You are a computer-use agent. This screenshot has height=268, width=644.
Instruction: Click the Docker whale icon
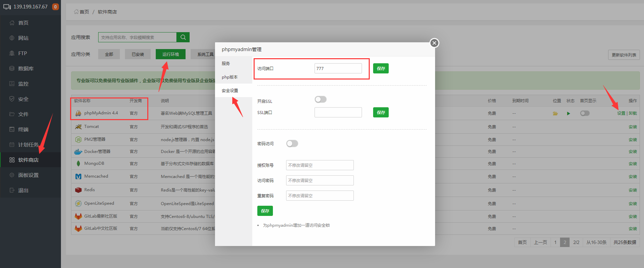point(78,152)
